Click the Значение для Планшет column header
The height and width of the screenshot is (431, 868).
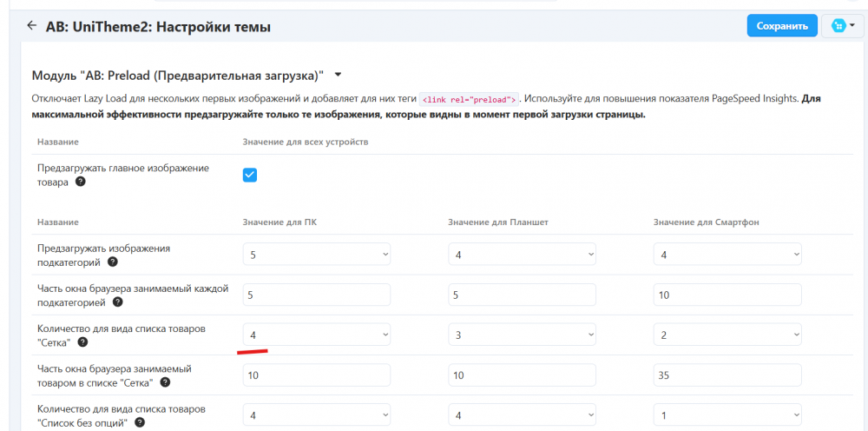[x=498, y=222]
